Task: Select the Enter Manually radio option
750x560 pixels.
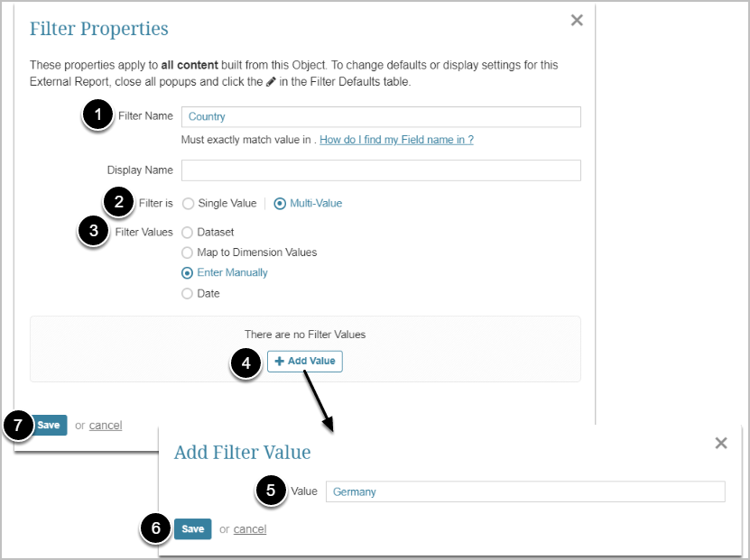Action: 188,272
